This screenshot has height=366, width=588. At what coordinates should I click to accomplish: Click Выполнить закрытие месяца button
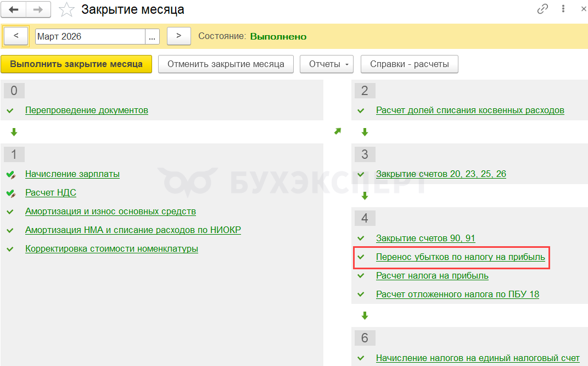pos(76,64)
